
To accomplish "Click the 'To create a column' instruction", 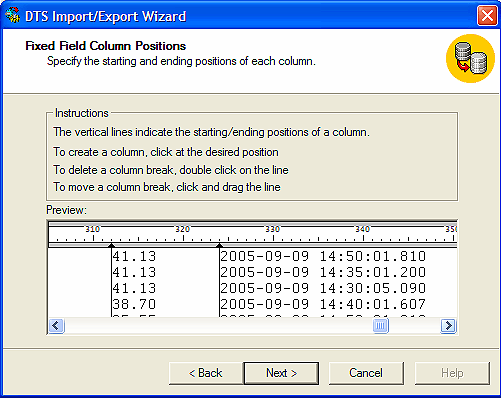I will 166,152.
